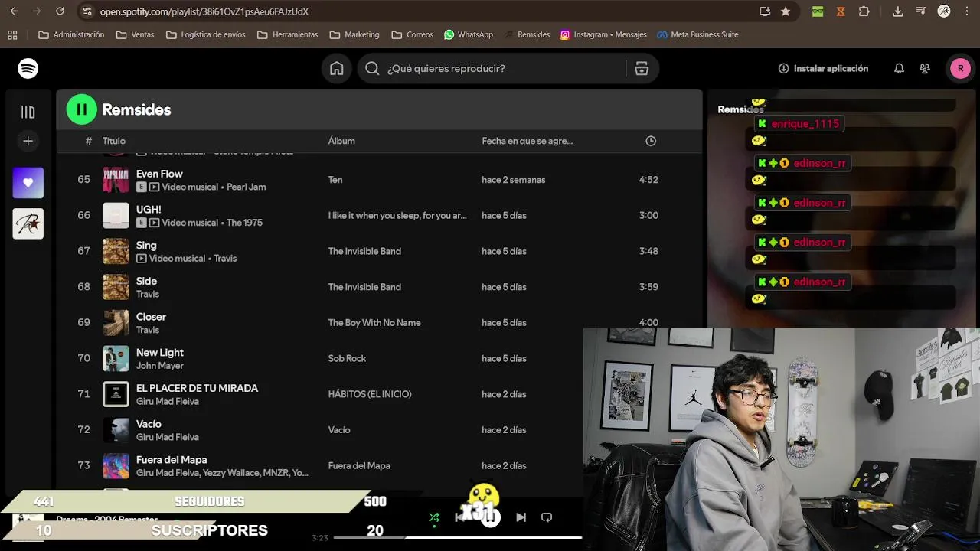Open site information icon in address bar
This screenshot has width=980, height=551.
87,11
